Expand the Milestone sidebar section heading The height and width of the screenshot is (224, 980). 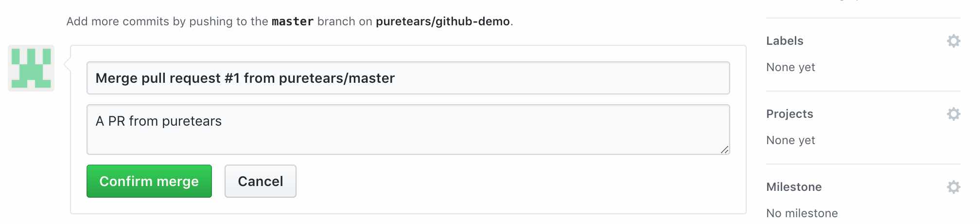coord(794,187)
